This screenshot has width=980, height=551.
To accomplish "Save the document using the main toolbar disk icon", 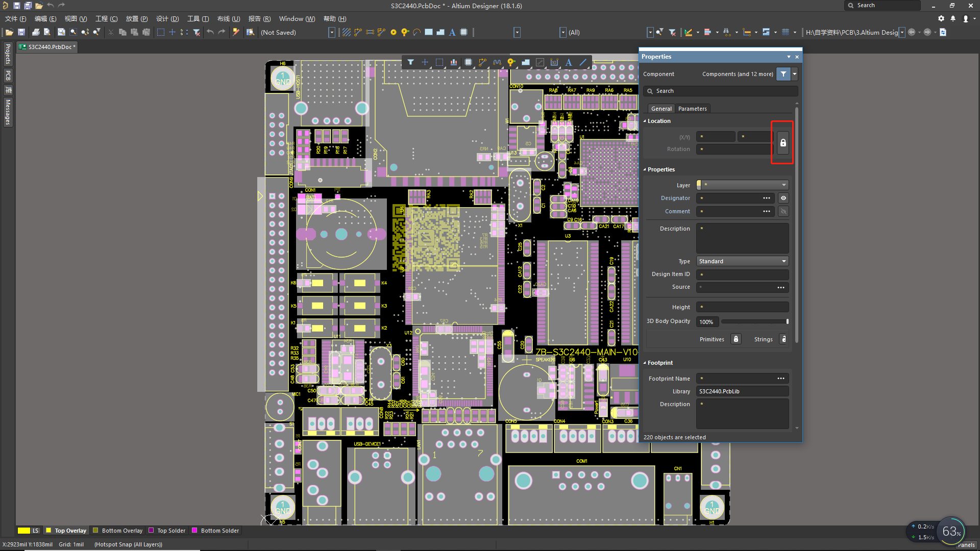I will coord(21,32).
